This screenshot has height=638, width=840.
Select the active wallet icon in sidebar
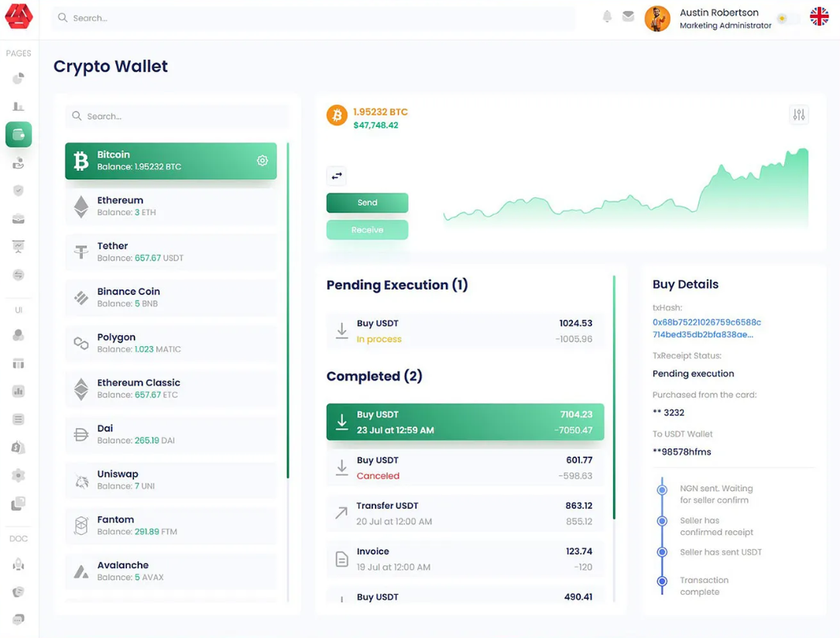(x=19, y=135)
